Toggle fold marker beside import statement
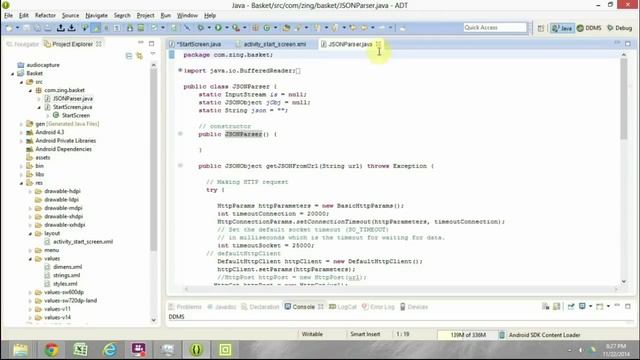640x360 pixels. coord(180,70)
